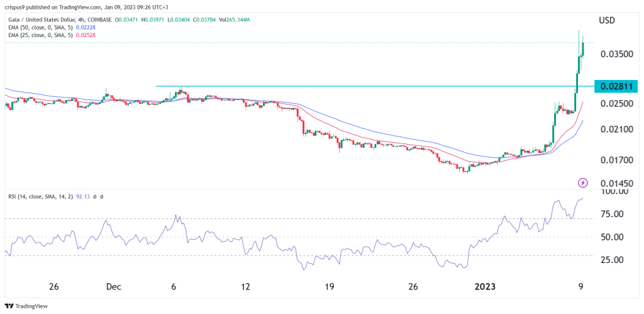Click the 12 date label on time axis
The width and height of the screenshot is (644, 314).
(246, 286)
